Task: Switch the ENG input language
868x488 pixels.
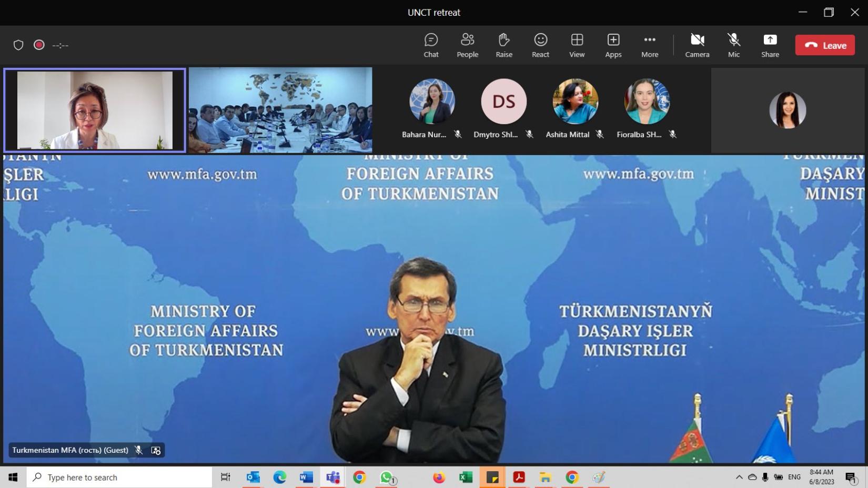Action: 794,477
